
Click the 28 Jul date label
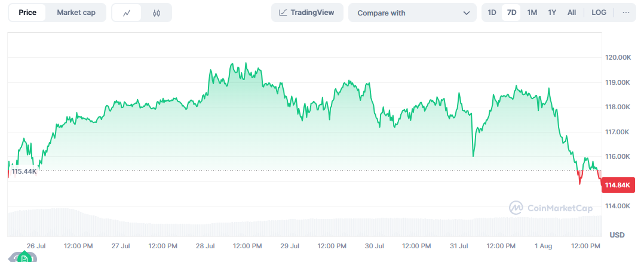coord(206,246)
